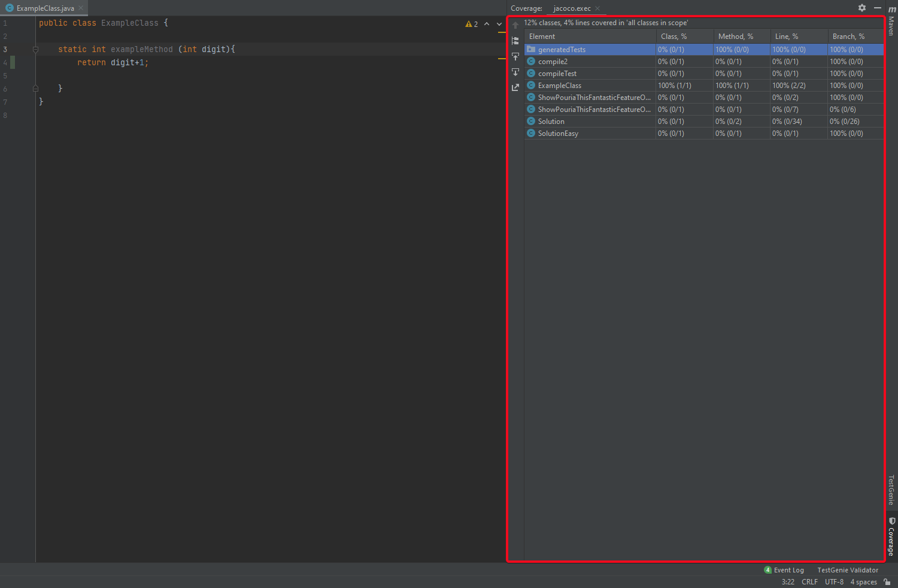This screenshot has width=898, height=588.
Task: Click the yellow warning stripe mark beside line 1
Action: point(502,32)
